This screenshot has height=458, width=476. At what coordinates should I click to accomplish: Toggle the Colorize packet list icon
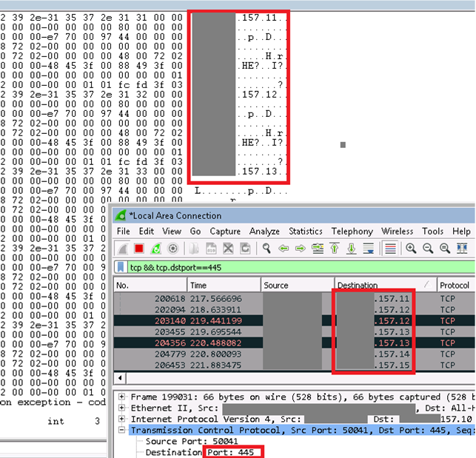click(390, 249)
